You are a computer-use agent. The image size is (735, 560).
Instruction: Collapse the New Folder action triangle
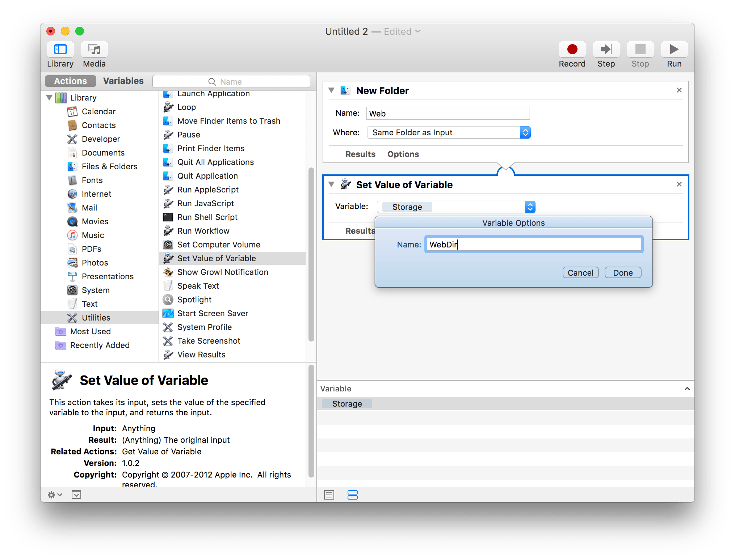[331, 90]
